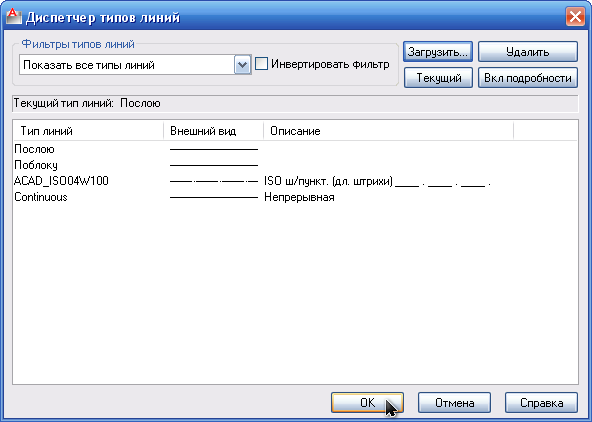Open help with the Справка button

(541, 403)
